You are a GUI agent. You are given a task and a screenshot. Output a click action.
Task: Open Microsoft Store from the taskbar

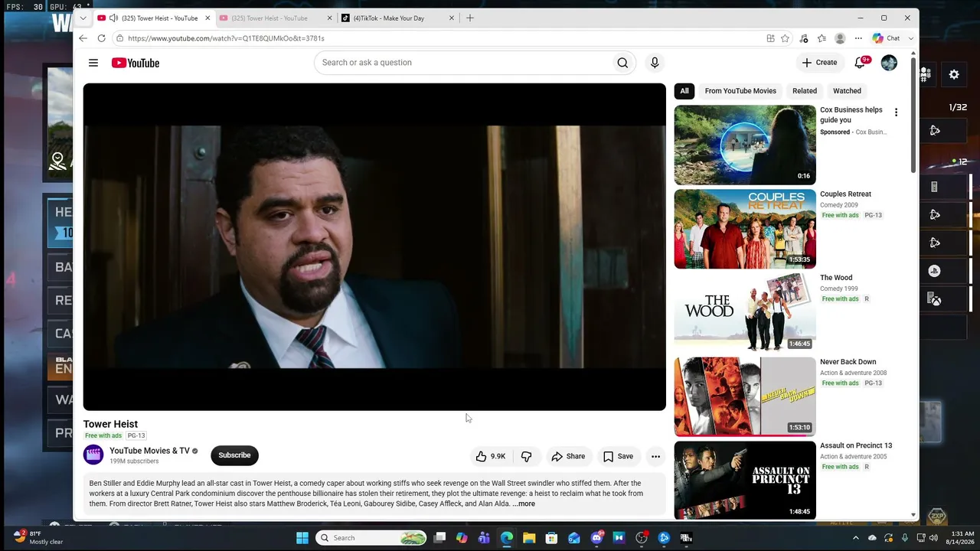551,538
